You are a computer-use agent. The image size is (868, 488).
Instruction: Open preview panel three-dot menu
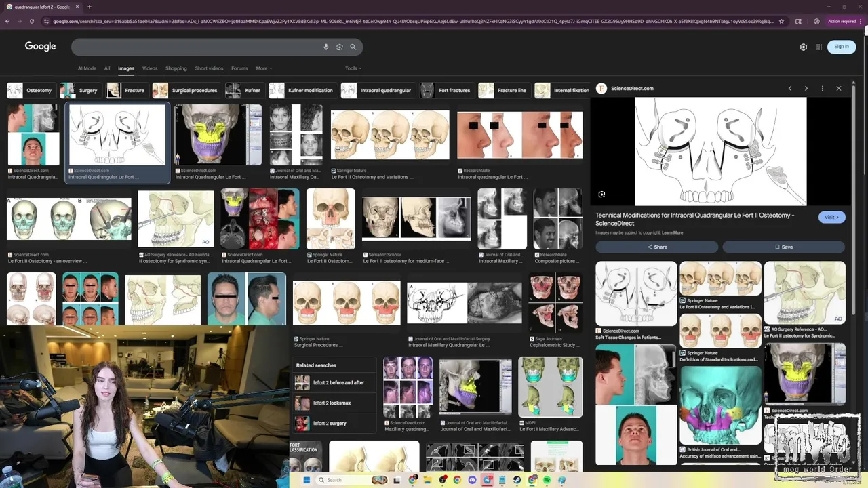tap(823, 89)
